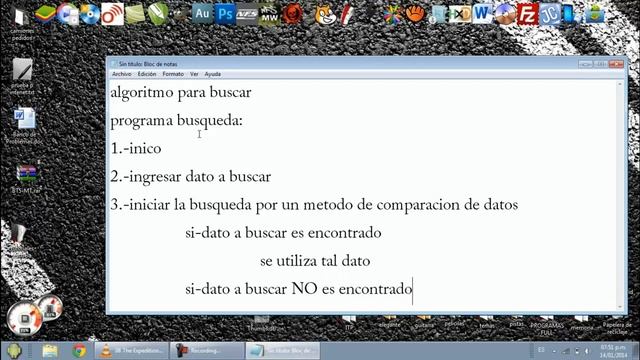Click the text 'se utiliza tal dato'
Image resolution: width=640 pixels, height=360 pixels.
point(315,261)
